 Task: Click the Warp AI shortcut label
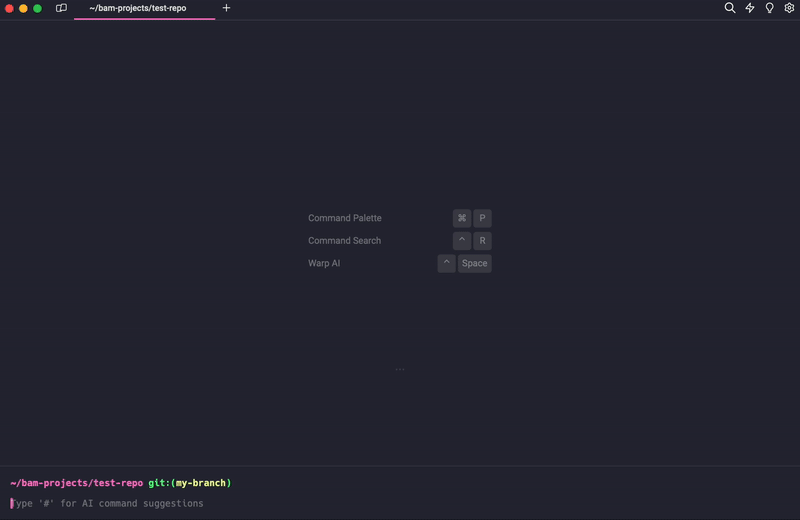tap(324, 263)
